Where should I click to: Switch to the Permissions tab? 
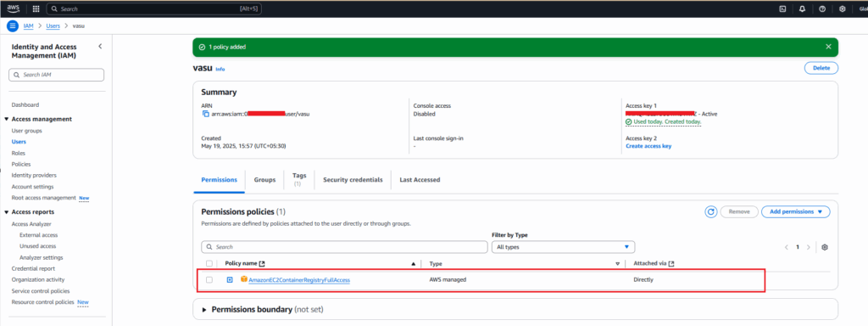[x=220, y=180]
